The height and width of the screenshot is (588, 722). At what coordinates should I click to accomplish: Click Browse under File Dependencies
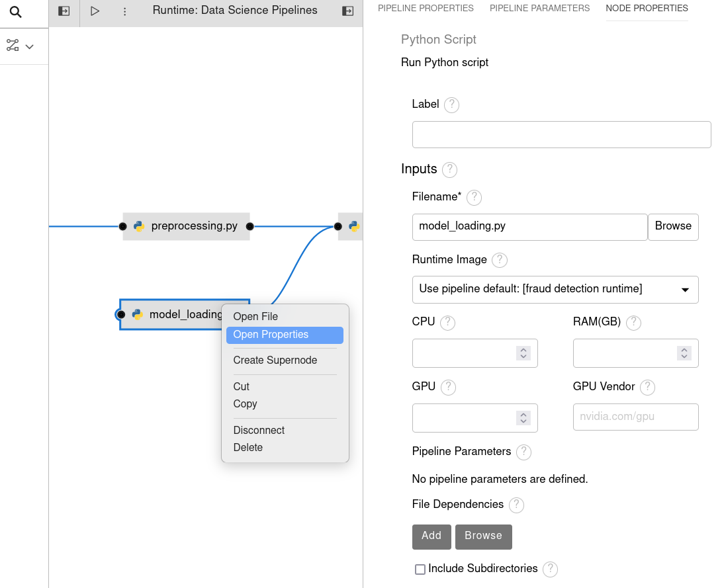[x=484, y=537]
